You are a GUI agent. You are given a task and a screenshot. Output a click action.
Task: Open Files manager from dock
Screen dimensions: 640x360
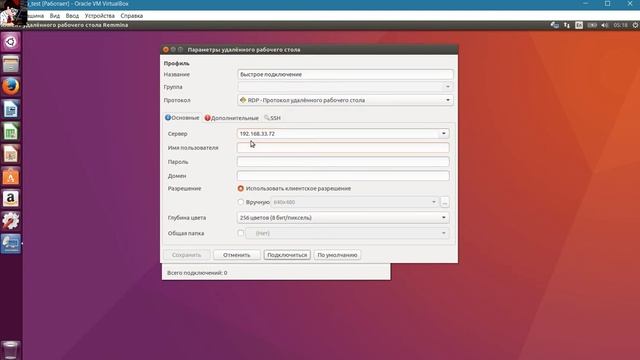point(11,64)
